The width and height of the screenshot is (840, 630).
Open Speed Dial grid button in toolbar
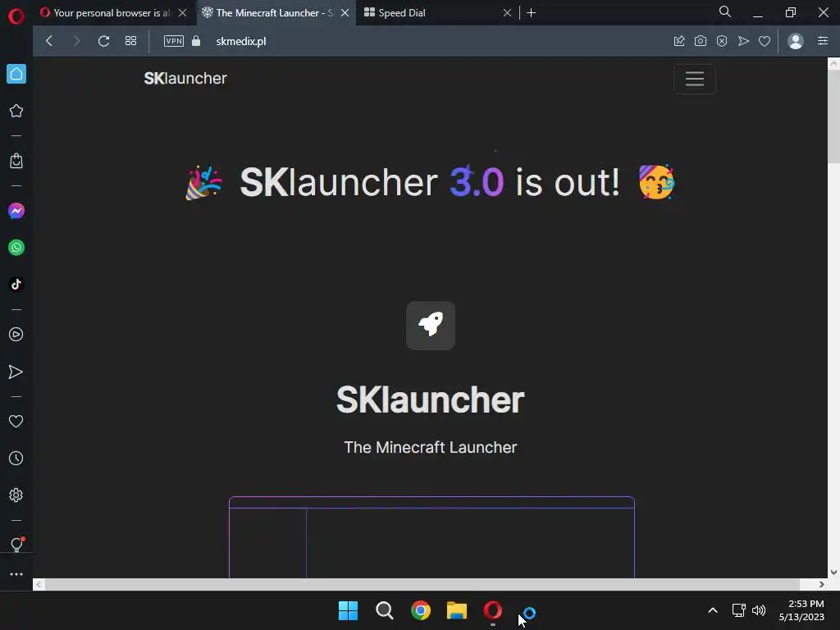coord(130,41)
